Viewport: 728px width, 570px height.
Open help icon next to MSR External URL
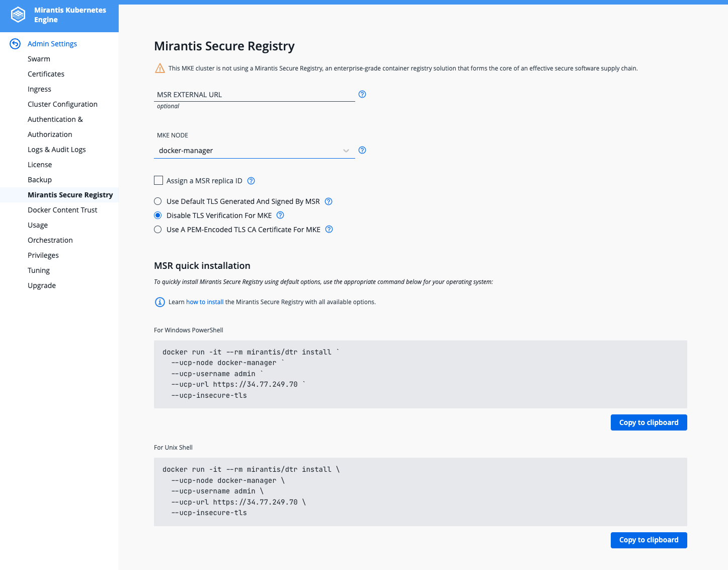tap(362, 94)
